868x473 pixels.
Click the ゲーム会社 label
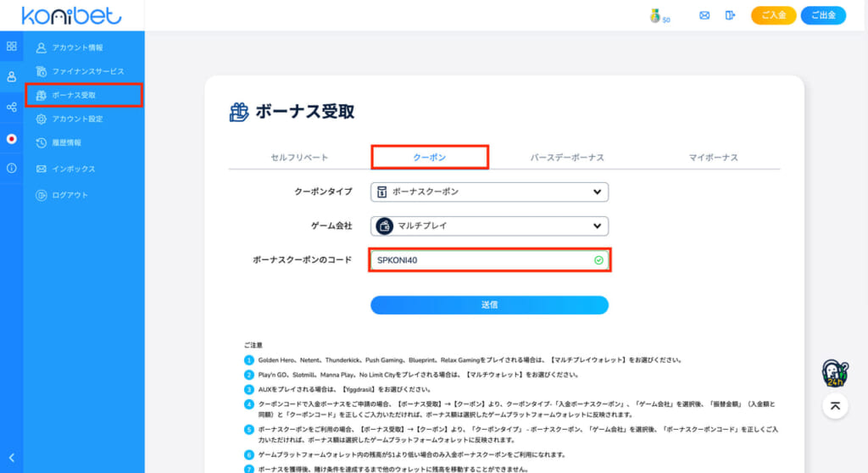coord(331,226)
